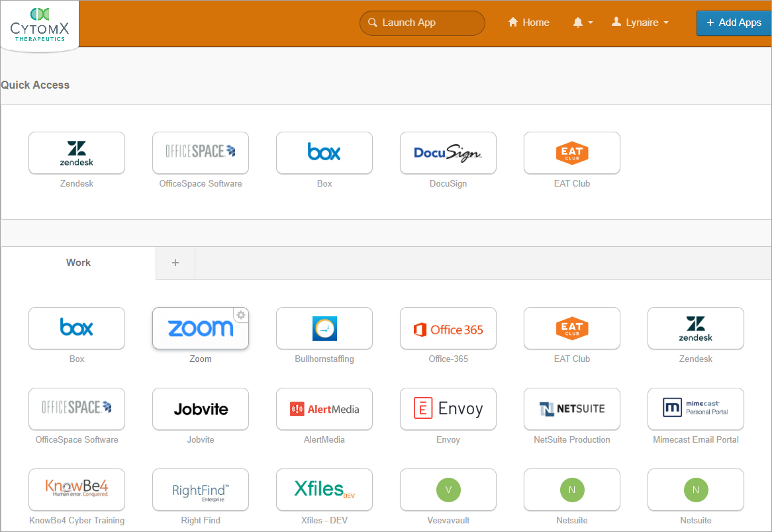The image size is (772, 532).
Task: Click the DocuSign label text
Action: [x=448, y=183]
